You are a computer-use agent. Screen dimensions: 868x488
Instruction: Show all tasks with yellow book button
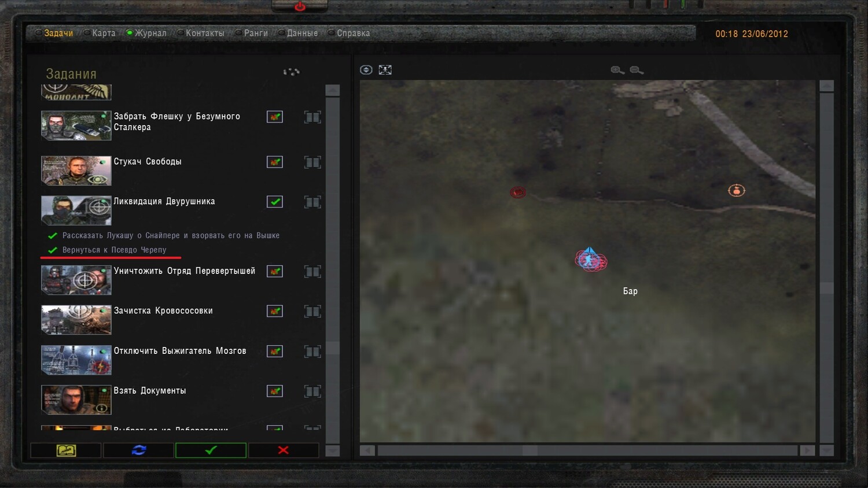66,450
